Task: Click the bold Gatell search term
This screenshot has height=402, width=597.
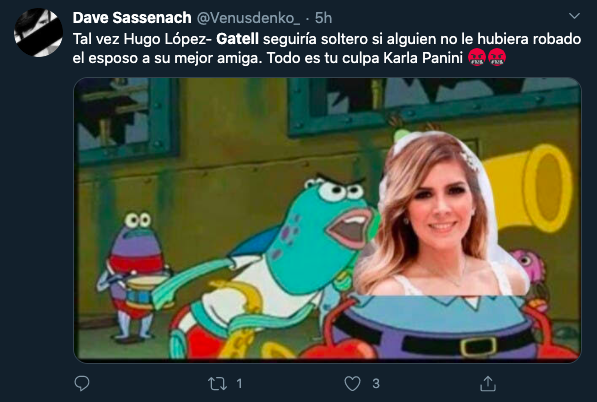Action: [x=238, y=39]
